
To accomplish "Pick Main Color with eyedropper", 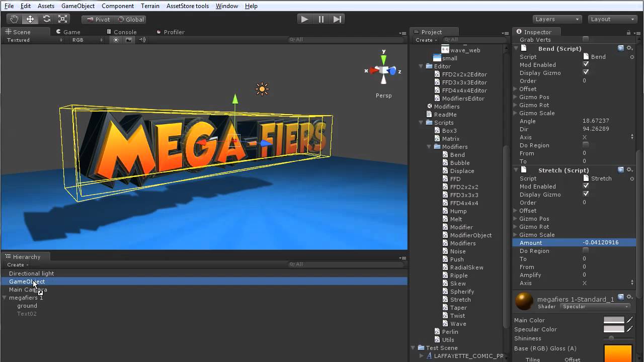I will coord(629,320).
